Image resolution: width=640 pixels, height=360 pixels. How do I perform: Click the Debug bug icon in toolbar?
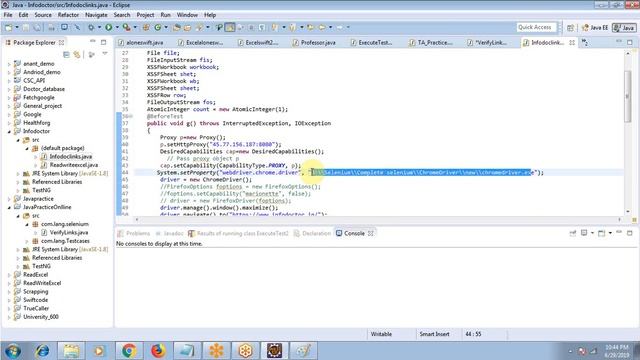91,27
